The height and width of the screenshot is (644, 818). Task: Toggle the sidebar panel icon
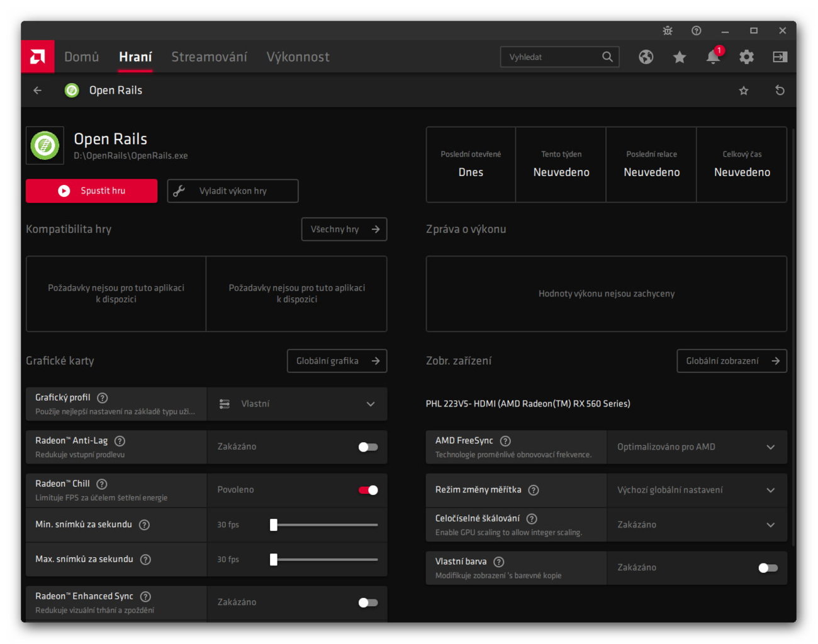780,57
